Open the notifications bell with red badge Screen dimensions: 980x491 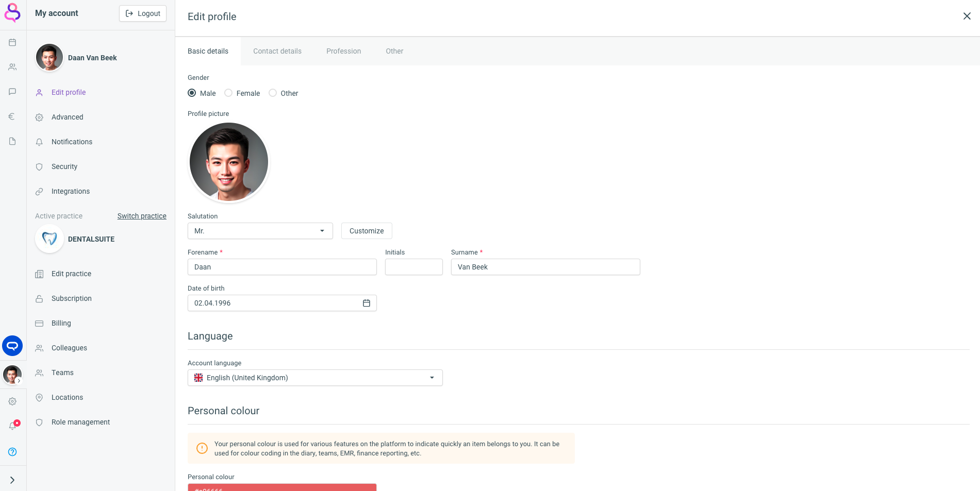13,426
